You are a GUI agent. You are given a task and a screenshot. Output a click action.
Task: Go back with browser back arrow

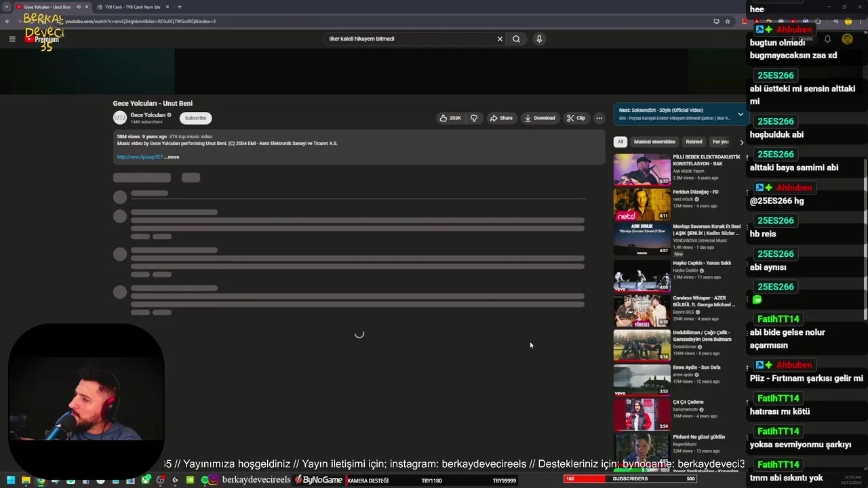coord(7,21)
